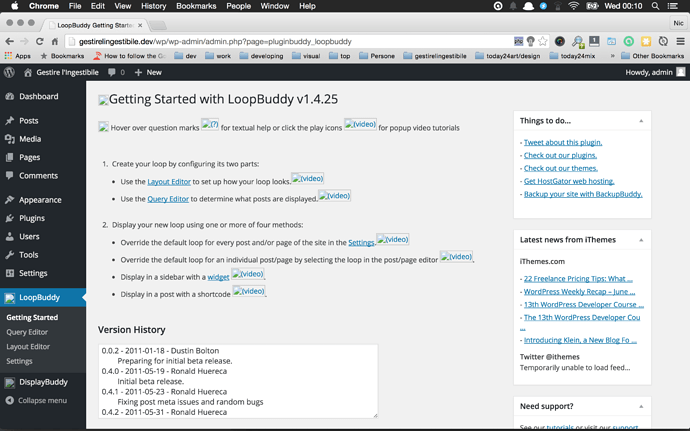Click the widget link
Viewport: 690px width, 431px height.
click(218, 277)
